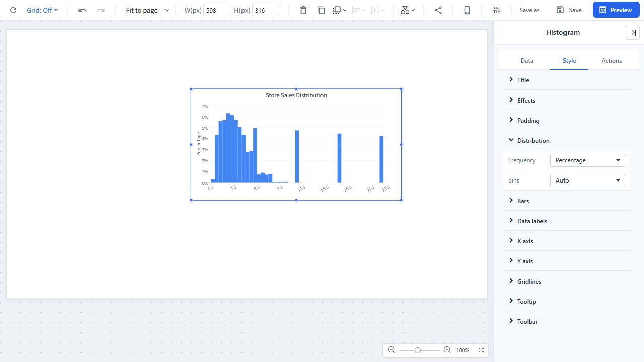Open the Grid: Off dropdown
The width and height of the screenshot is (644, 362).
pyautogui.click(x=42, y=10)
